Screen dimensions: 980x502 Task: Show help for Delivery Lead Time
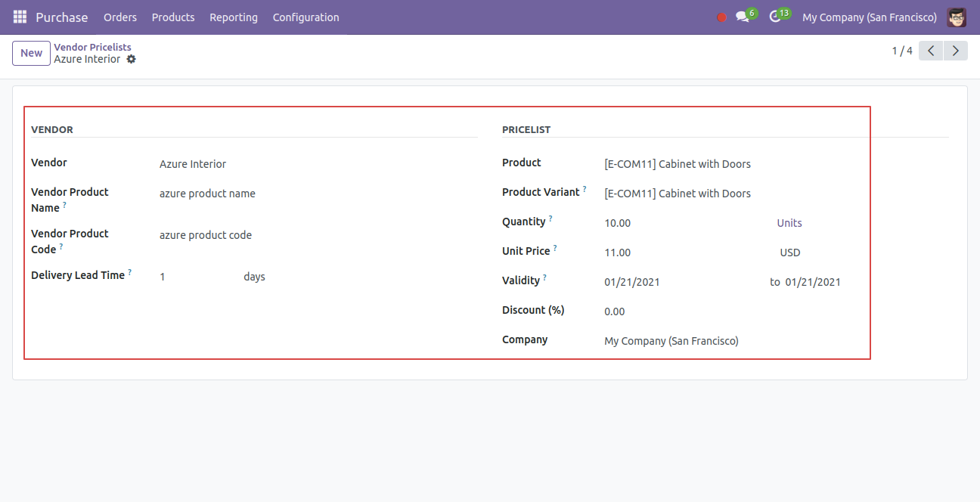129,272
